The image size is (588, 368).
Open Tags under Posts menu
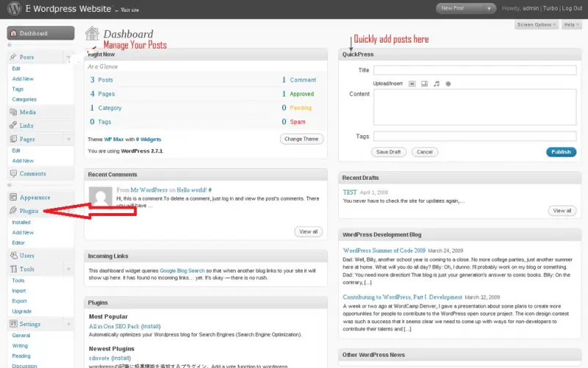[18, 89]
